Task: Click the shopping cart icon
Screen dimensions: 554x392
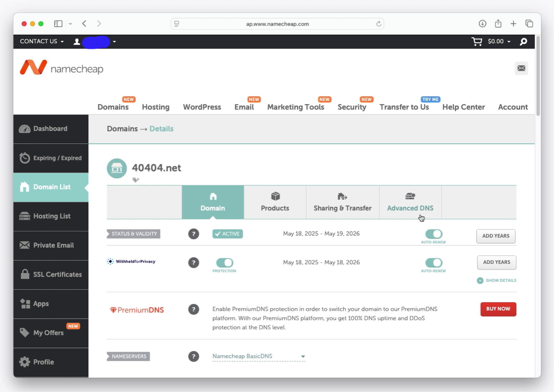Action: pyautogui.click(x=477, y=42)
